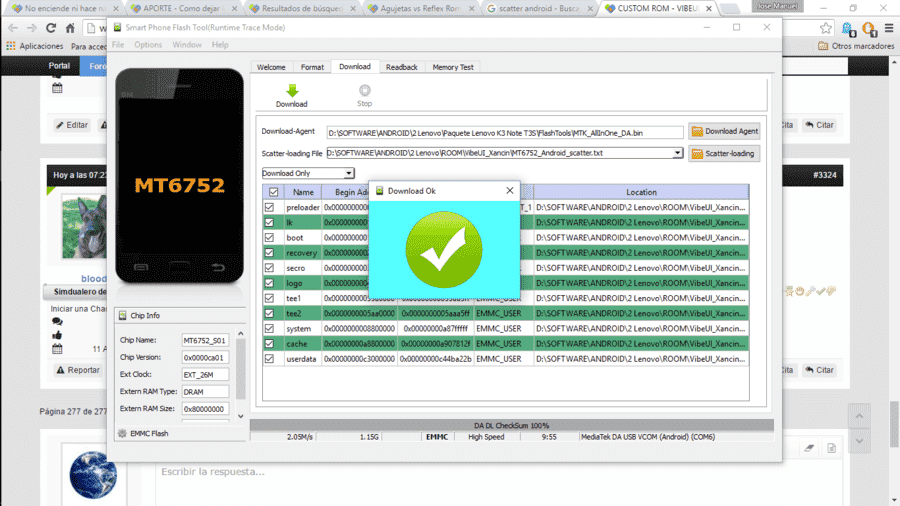
Task: Close the Download Ok dialog
Action: click(510, 190)
